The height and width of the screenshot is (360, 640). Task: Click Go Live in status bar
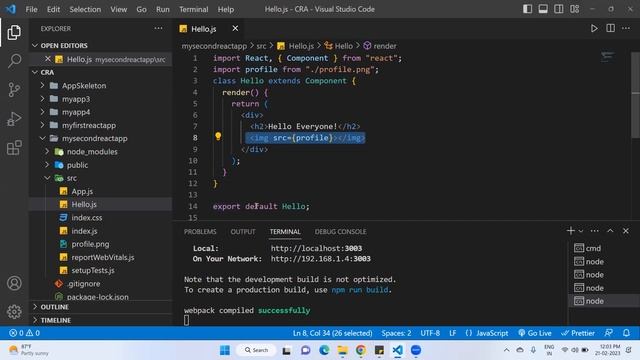[535, 333]
